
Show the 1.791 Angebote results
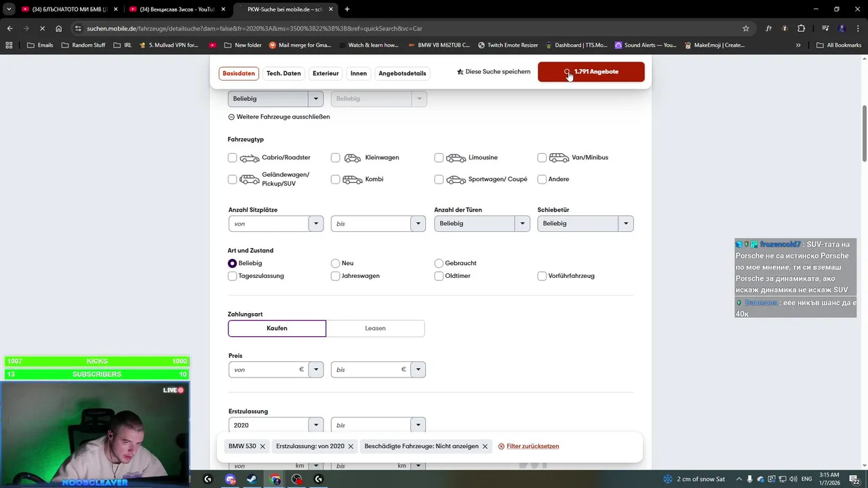click(591, 72)
